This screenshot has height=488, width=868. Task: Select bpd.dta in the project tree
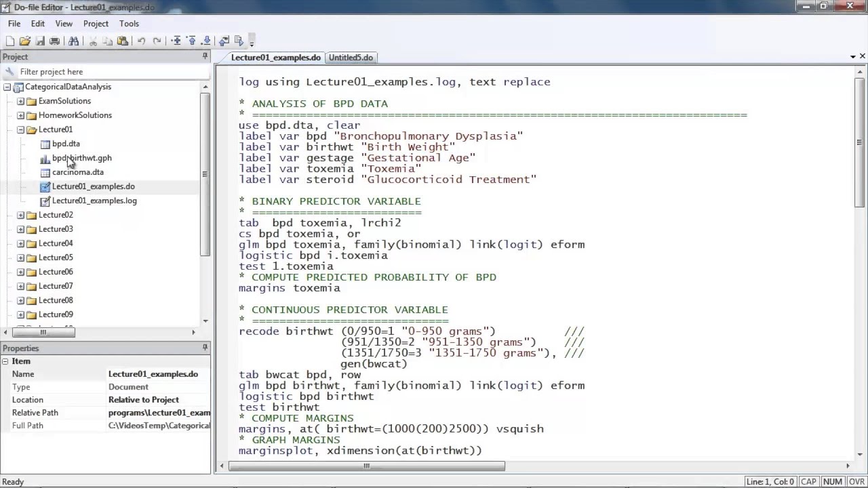pyautogui.click(x=66, y=144)
